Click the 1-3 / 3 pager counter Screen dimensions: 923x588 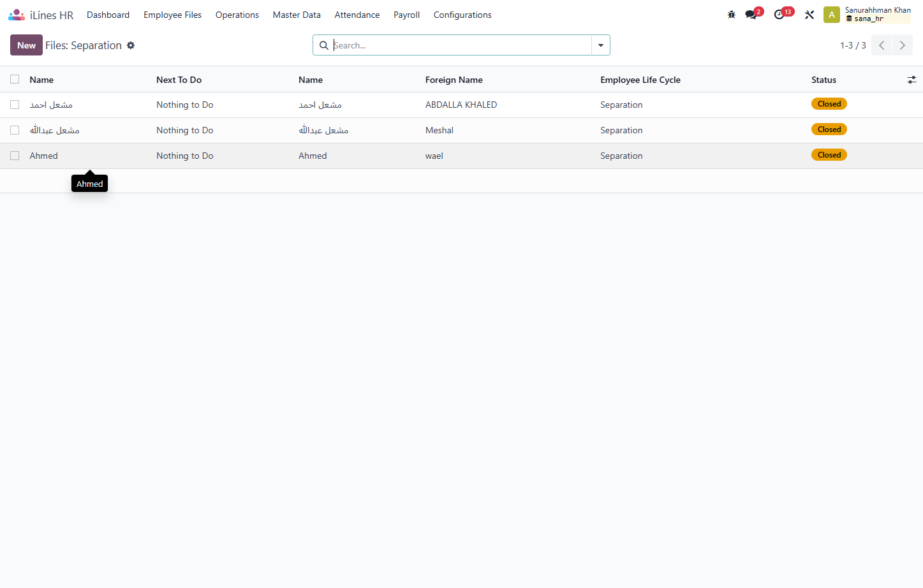pyautogui.click(x=853, y=45)
